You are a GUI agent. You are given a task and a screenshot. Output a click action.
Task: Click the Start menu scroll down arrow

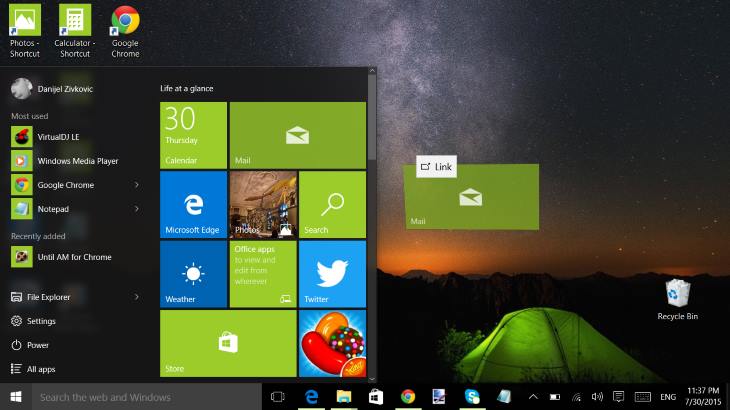point(372,379)
